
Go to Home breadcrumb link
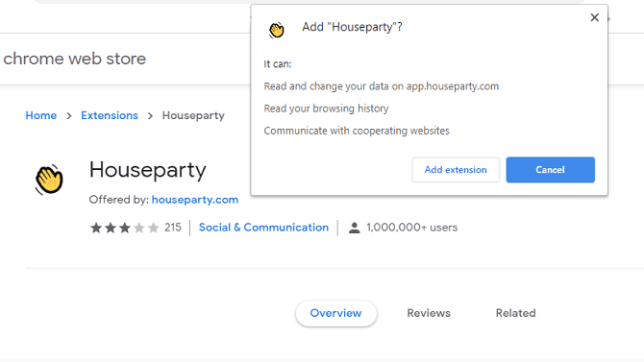[41, 116]
